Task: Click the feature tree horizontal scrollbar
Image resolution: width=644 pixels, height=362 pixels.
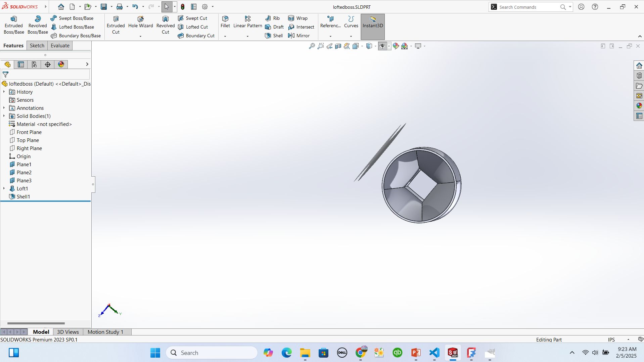Action: point(36,323)
